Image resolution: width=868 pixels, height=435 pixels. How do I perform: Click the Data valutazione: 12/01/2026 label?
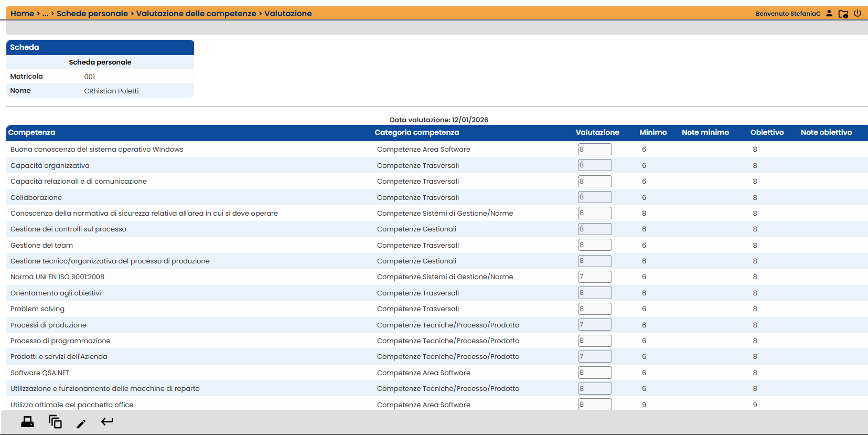439,120
